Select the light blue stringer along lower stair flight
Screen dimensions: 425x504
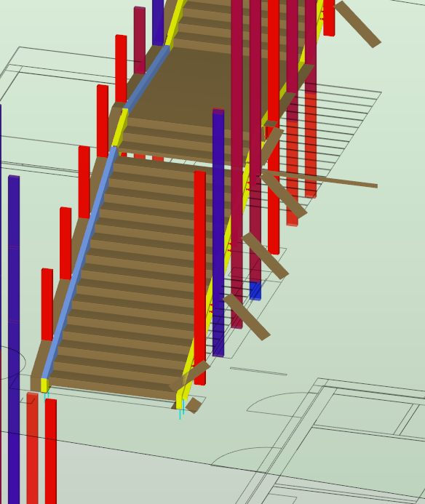pos(79,262)
